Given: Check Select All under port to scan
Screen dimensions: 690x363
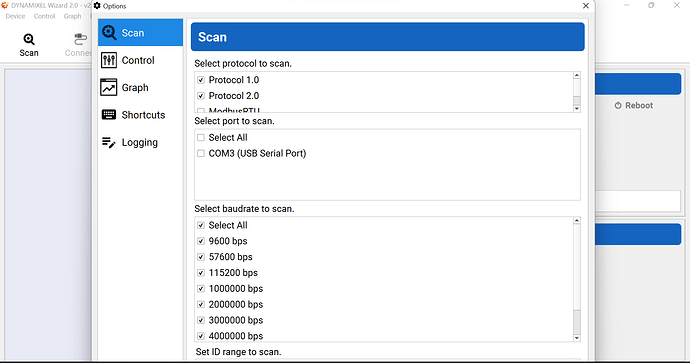Looking at the screenshot, I should click(201, 138).
